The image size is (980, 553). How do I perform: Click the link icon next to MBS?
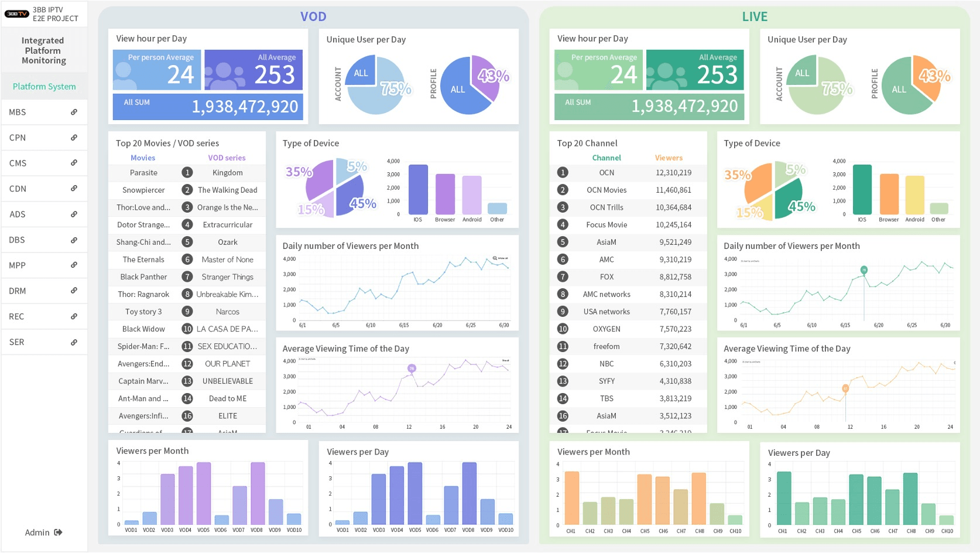click(74, 112)
